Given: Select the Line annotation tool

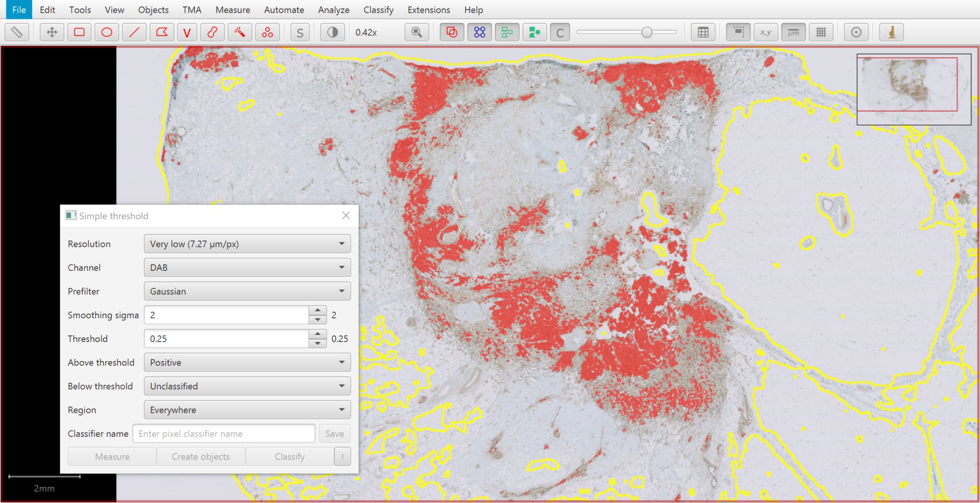Looking at the screenshot, I should [134, 32].
